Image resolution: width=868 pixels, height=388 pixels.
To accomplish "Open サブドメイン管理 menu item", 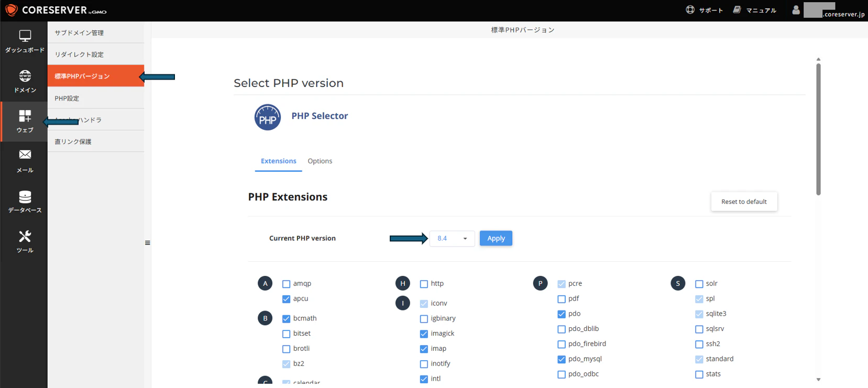I will (x=96, y=32).
